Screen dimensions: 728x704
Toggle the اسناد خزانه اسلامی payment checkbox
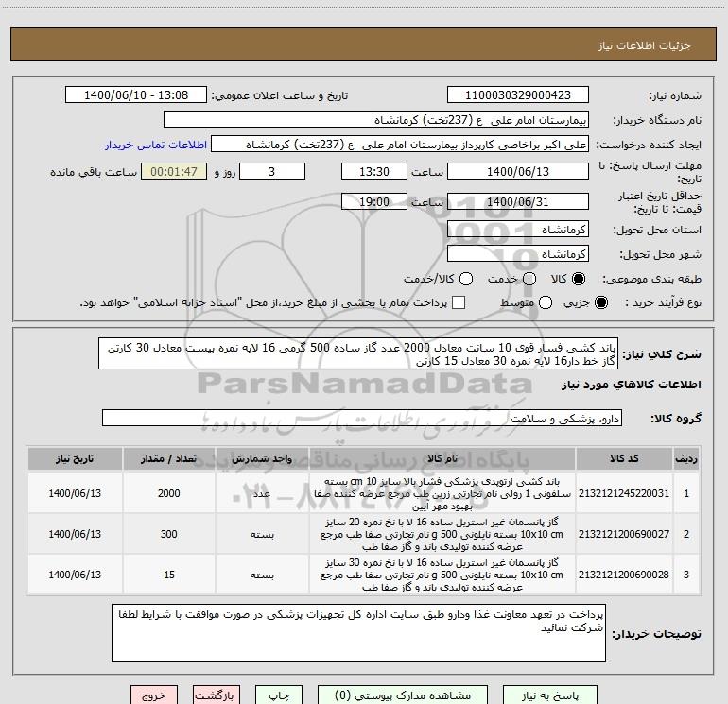(x=459, y=302)
